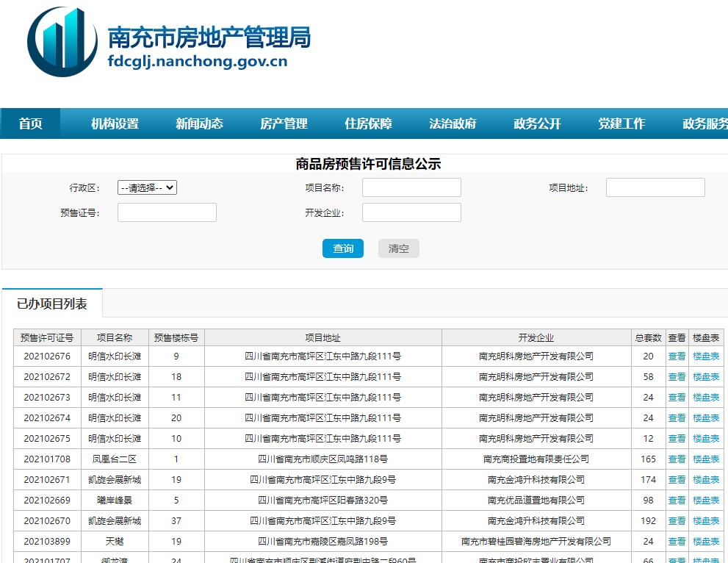Screen dimensions: 728x563
Task: Select 房产管理 in the nav bar
Action: coord(284,123)
